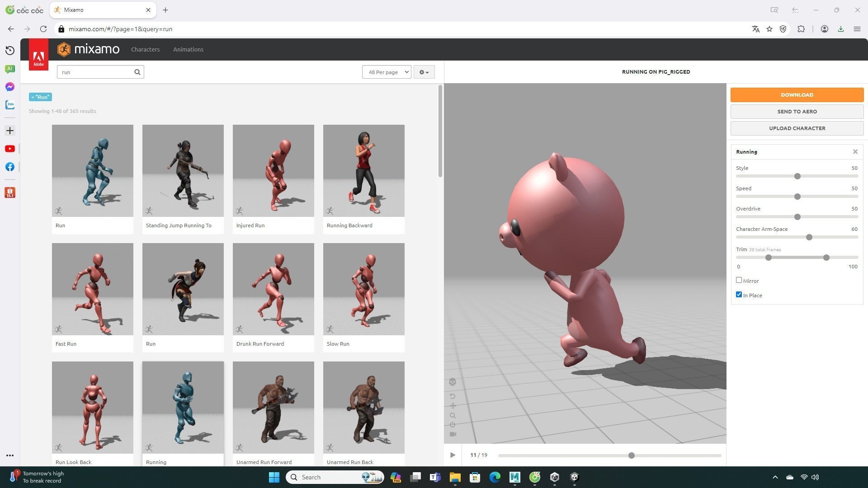This screenshot has height=488, width=868.
Task: Play the animation preview
Action: 453,455
